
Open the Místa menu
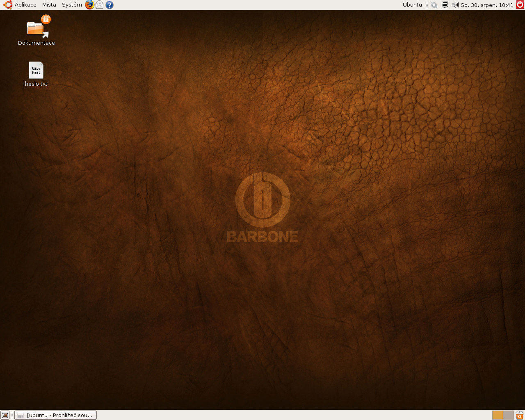tap(49, 5)
